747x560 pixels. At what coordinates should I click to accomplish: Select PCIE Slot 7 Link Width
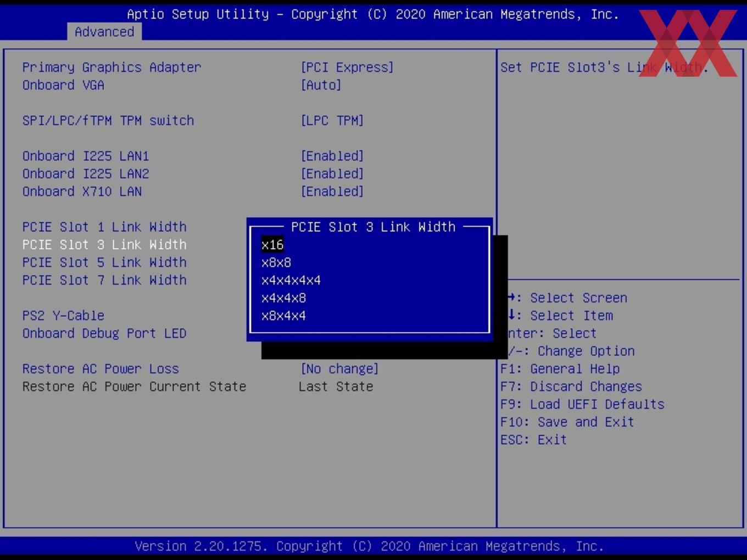click(104, 280)
